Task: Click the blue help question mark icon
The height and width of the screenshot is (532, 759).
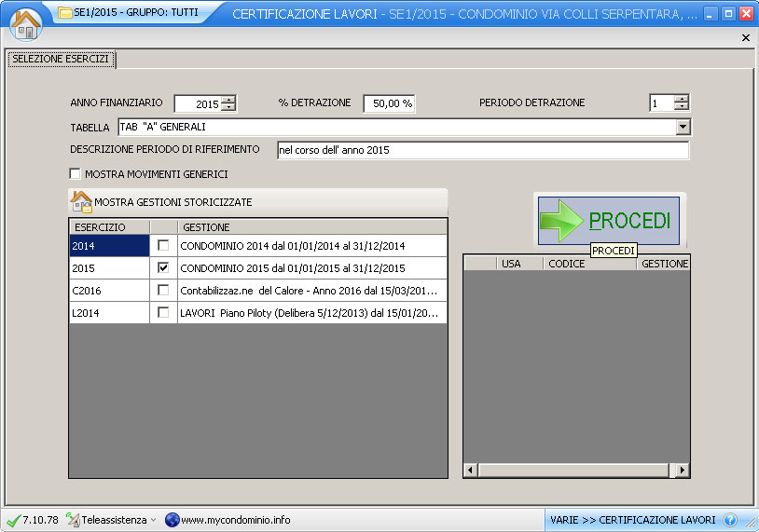Action: pyautogui.click(x=730, y=520)
